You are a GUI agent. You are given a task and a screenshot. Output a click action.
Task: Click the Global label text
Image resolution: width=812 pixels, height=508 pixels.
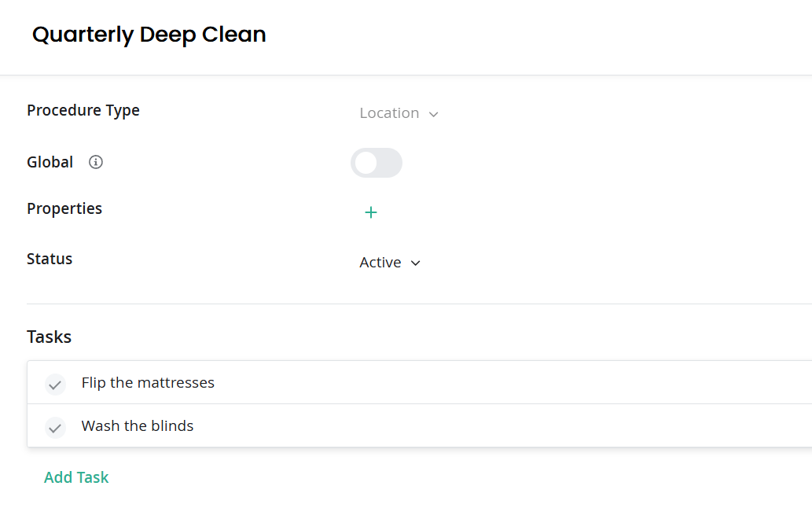[x=50, y=162]
